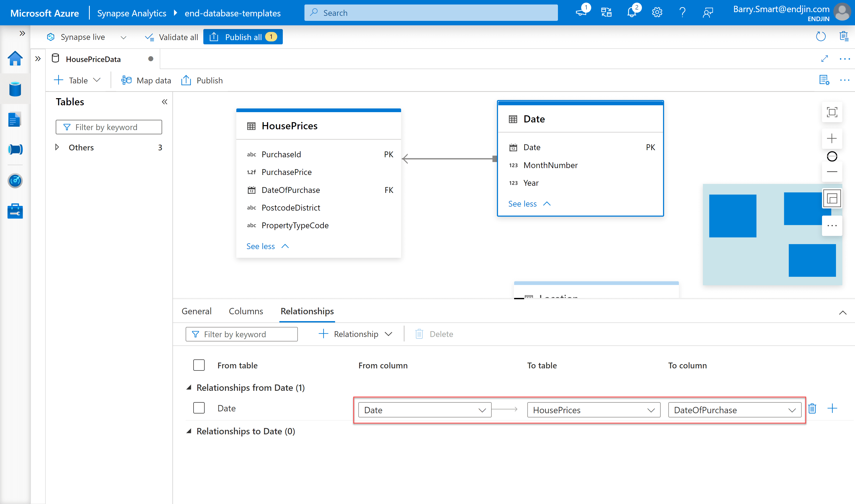This screenshot has width=855, height=504.
Task: Click Validate all
Action: 171,37
